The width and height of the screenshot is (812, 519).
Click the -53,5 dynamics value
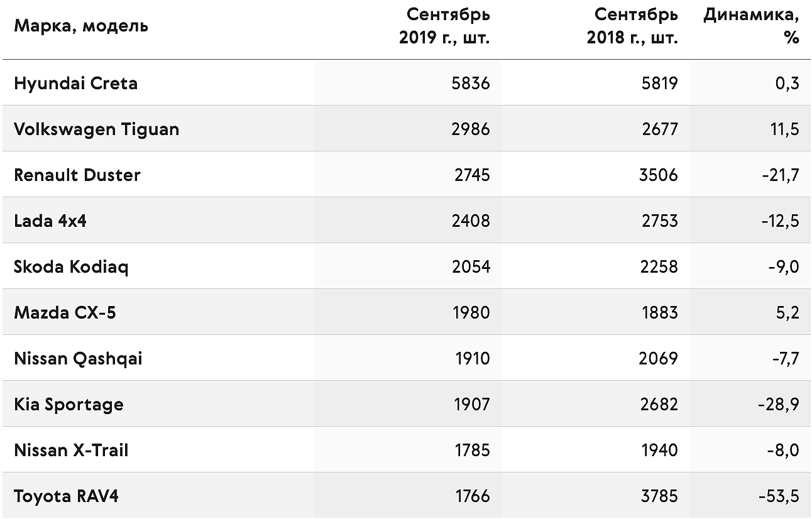tap(779, 496)
